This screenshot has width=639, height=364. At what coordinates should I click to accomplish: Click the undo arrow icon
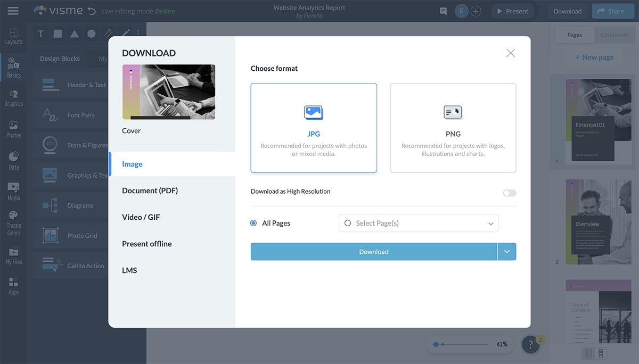[92, 11]
